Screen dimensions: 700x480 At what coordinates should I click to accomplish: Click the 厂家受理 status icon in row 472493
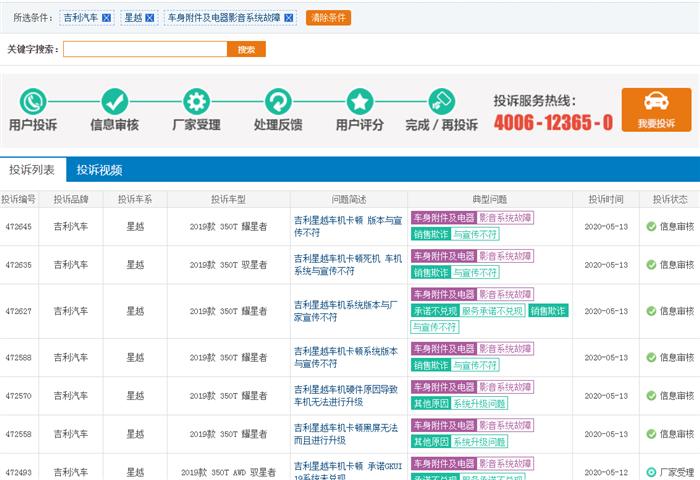coord(651,472)
